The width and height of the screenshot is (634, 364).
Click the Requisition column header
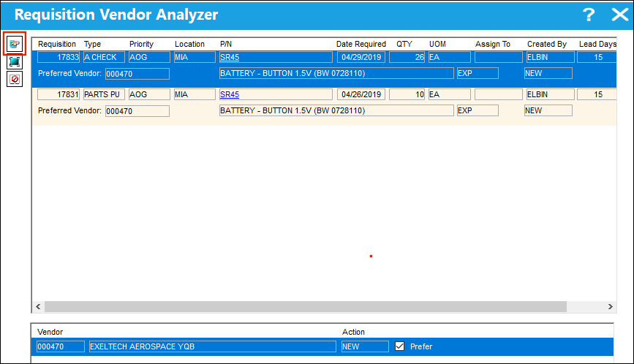(x=57, y=44)
